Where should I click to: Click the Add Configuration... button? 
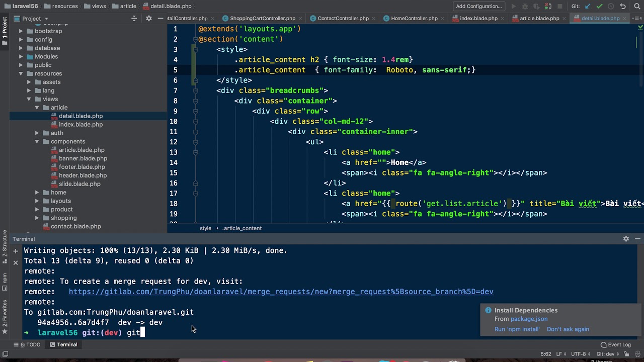pyautogui.click(x=479, y=7)
